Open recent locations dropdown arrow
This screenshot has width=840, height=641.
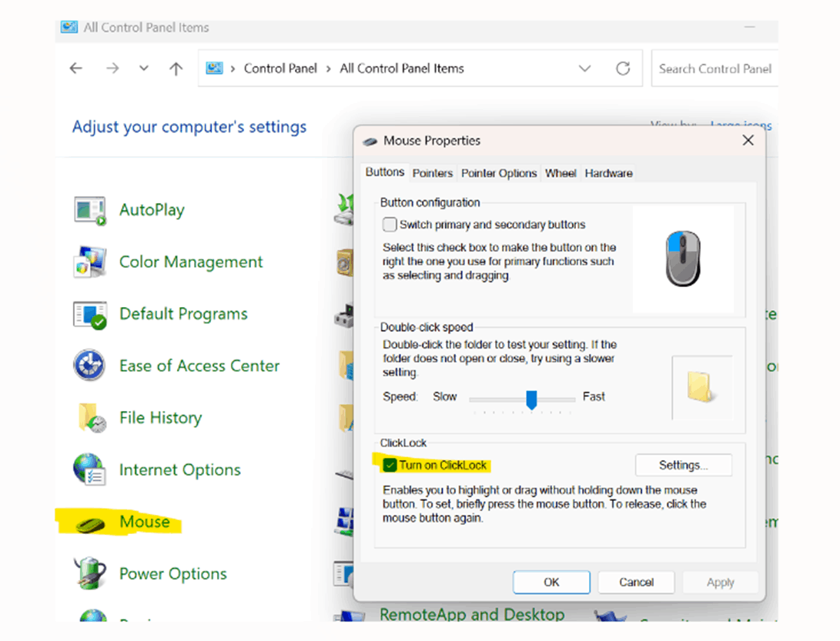[143, 68]
